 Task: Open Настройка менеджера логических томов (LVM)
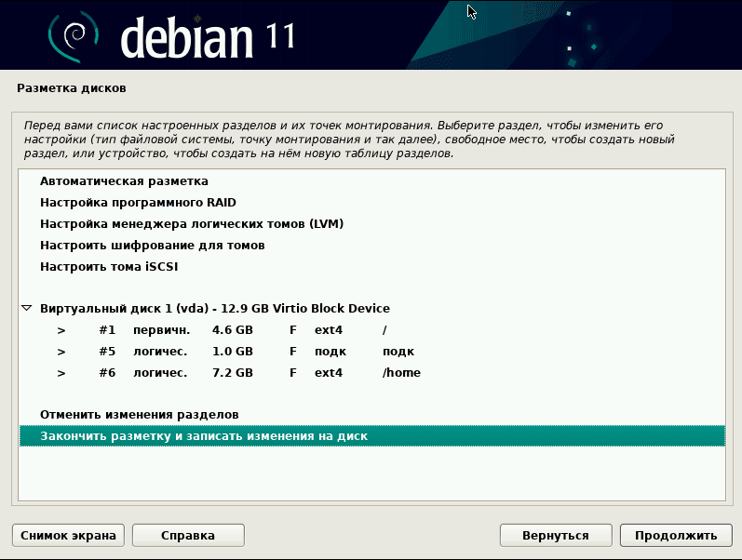click(372, 223)
